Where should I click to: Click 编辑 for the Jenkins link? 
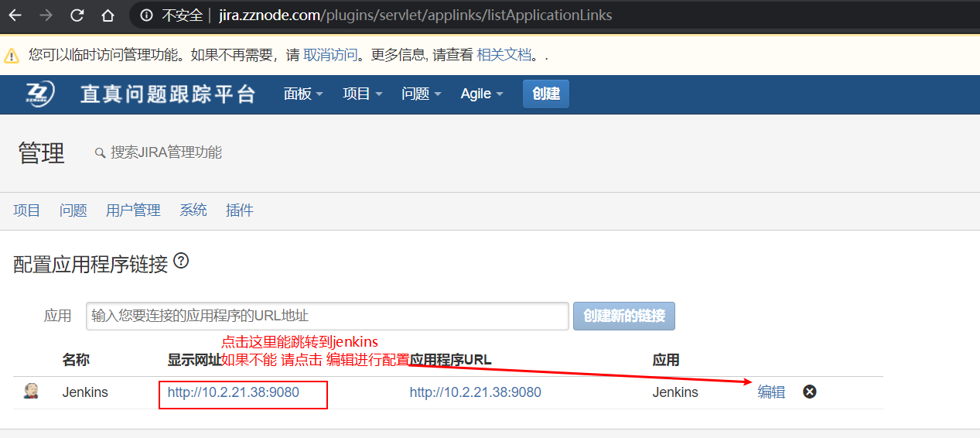tap(771, 392)
